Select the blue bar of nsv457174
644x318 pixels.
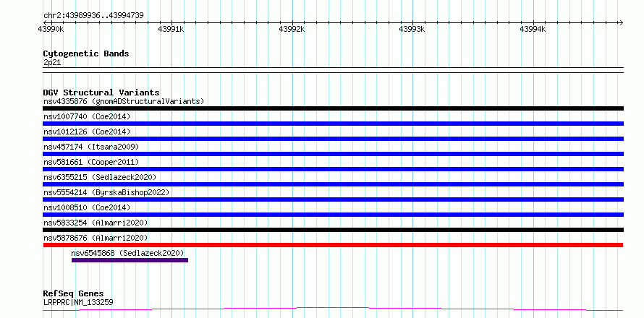(x=333, y=154)
